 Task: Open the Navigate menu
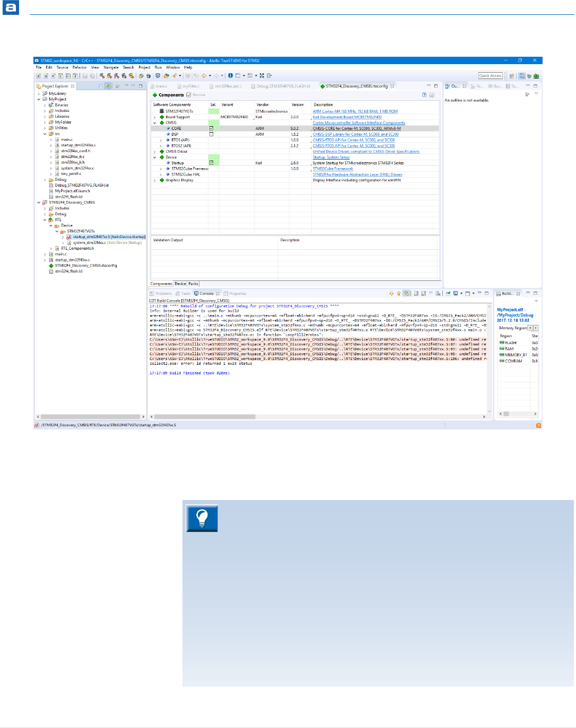coord(111,67)
